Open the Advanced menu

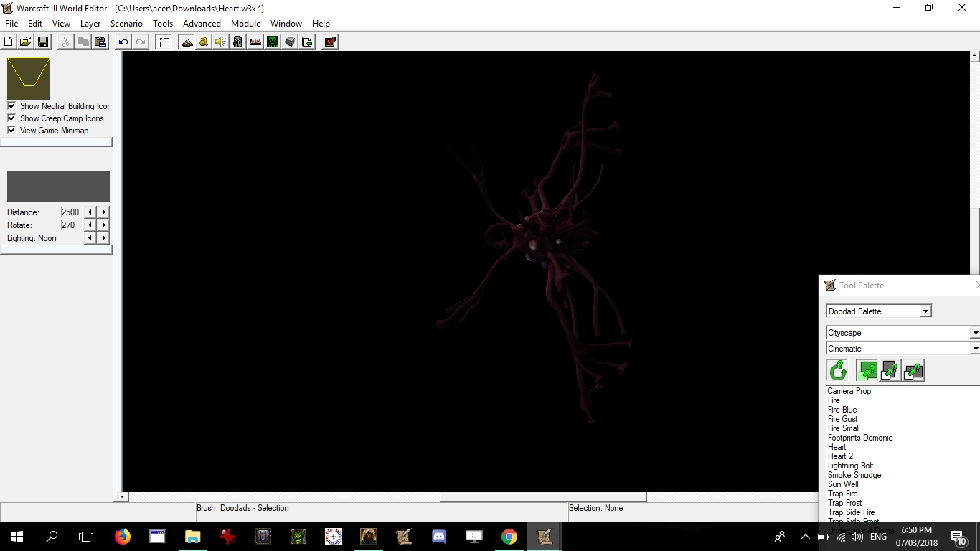click(x=202, y=24)
